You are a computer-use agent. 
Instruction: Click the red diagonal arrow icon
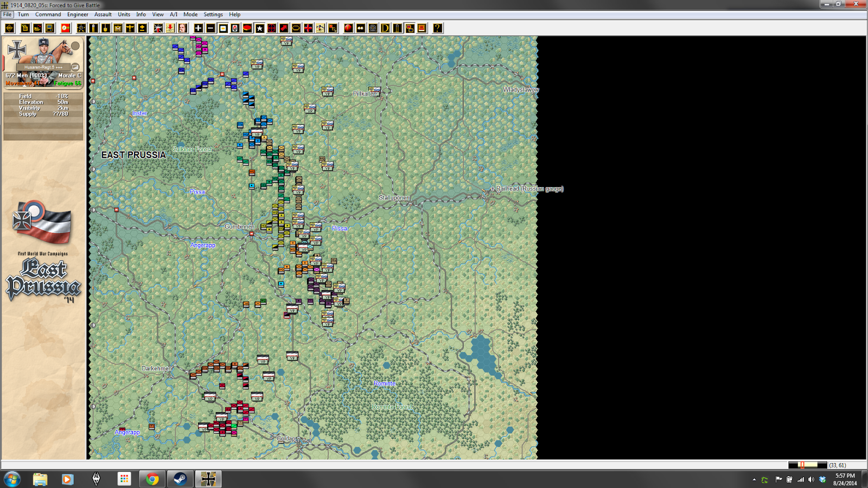tap(284, 28)
